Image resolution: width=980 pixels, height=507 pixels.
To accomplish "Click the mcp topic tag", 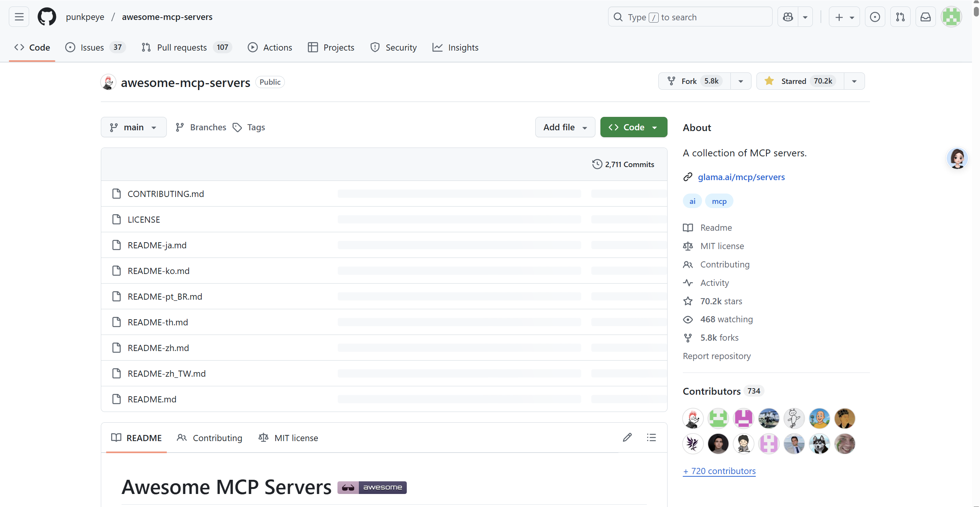I will tap(719, 201).
